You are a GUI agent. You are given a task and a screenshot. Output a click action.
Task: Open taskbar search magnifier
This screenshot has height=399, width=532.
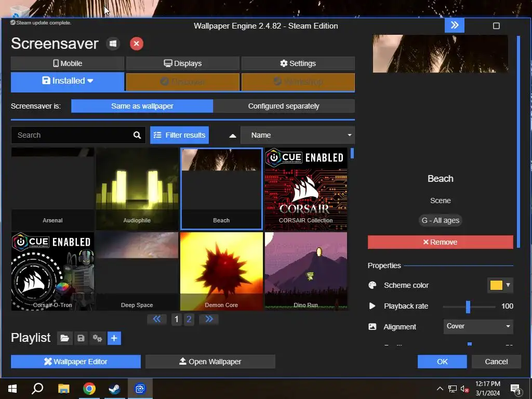coord(37,389)
